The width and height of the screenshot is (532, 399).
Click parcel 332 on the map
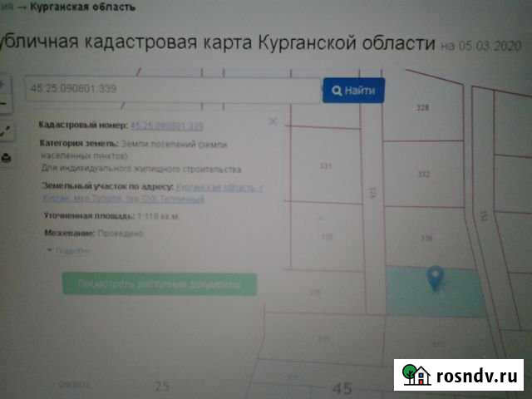coord(424,175)
